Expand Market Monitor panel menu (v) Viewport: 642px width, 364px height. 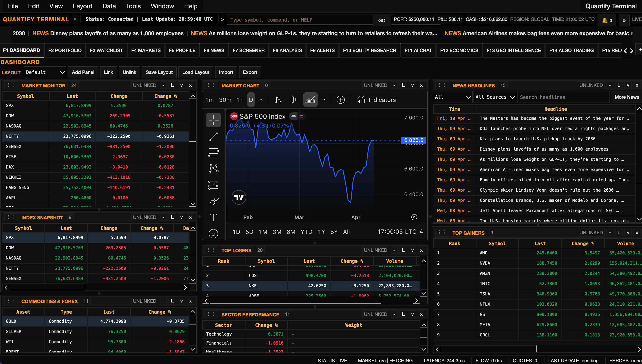(x=182, y=85)
